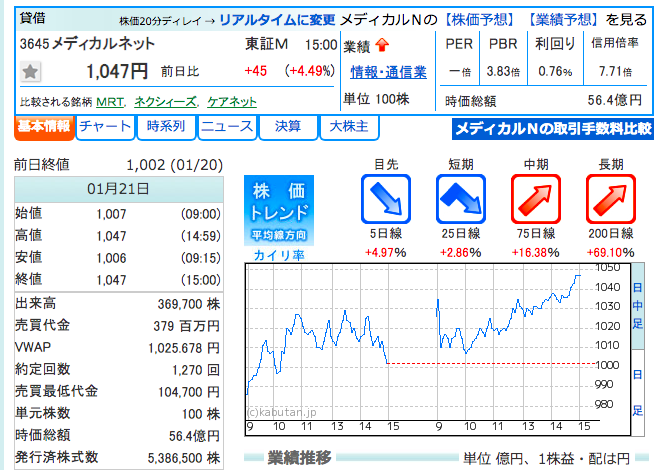Image resolution: width=659 pixels, height=470 pixels.
Task: Click the 単位 100株 text
Action: [376, 99]
